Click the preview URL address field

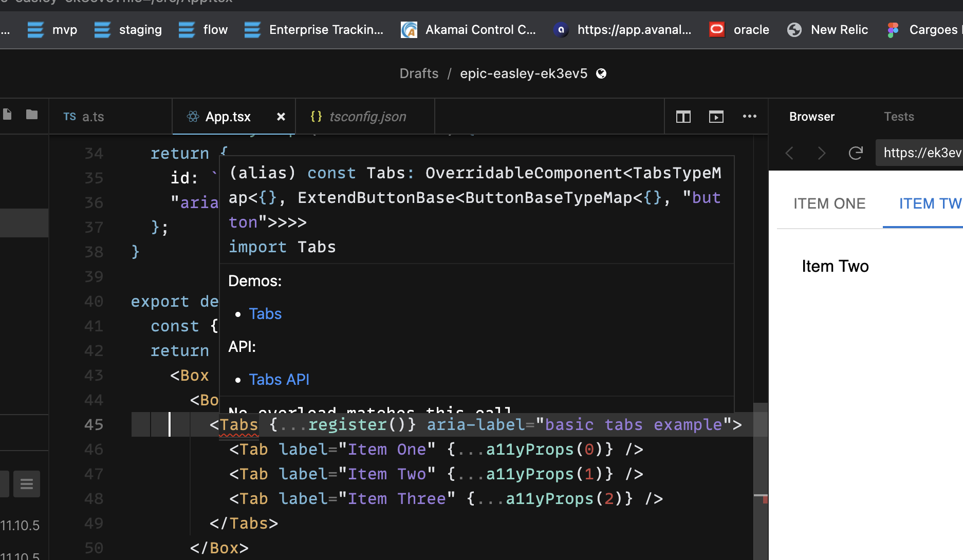coord(919,153)
